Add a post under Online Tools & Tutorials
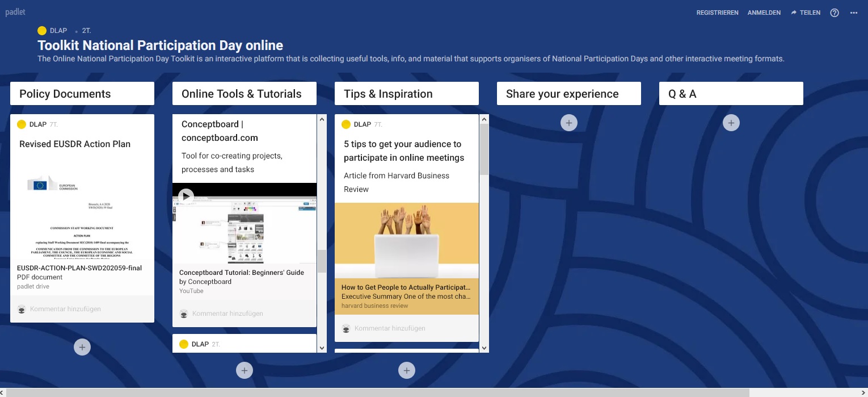 pyautogui.click(x=244, y=370)
